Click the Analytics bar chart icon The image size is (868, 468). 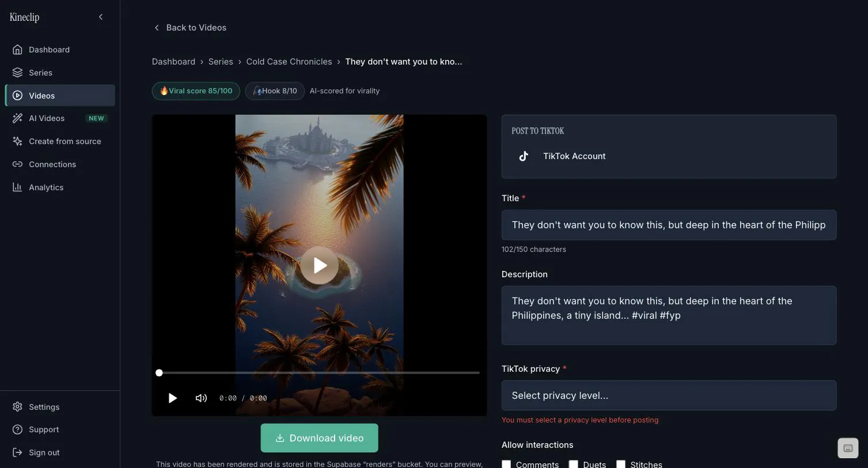pos(17,187)
